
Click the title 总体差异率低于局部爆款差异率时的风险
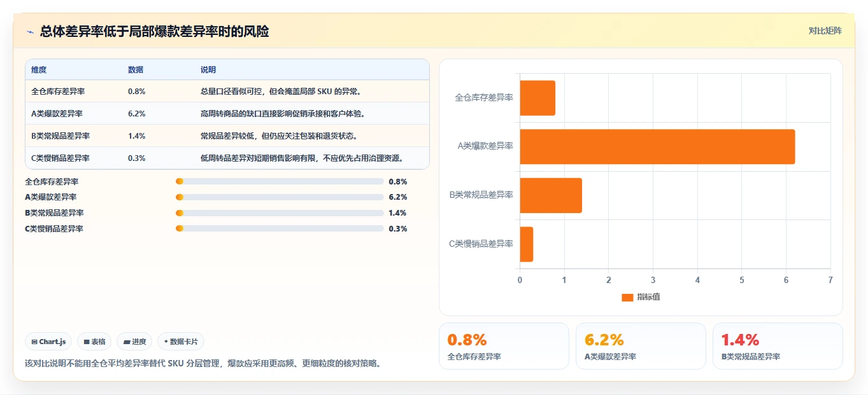pyautogui.click(x=154, y=32)
